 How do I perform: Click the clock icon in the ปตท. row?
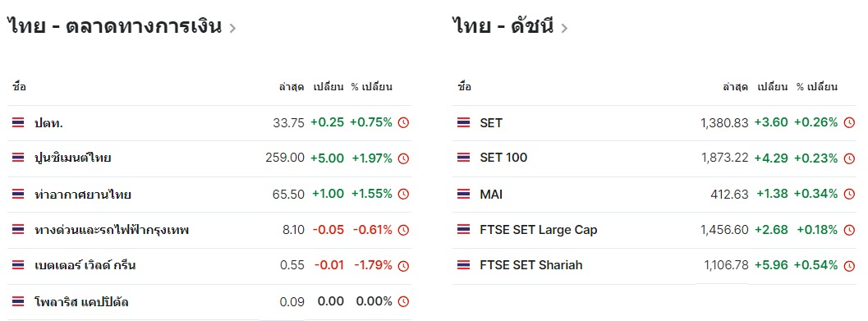tap(403, 123)
